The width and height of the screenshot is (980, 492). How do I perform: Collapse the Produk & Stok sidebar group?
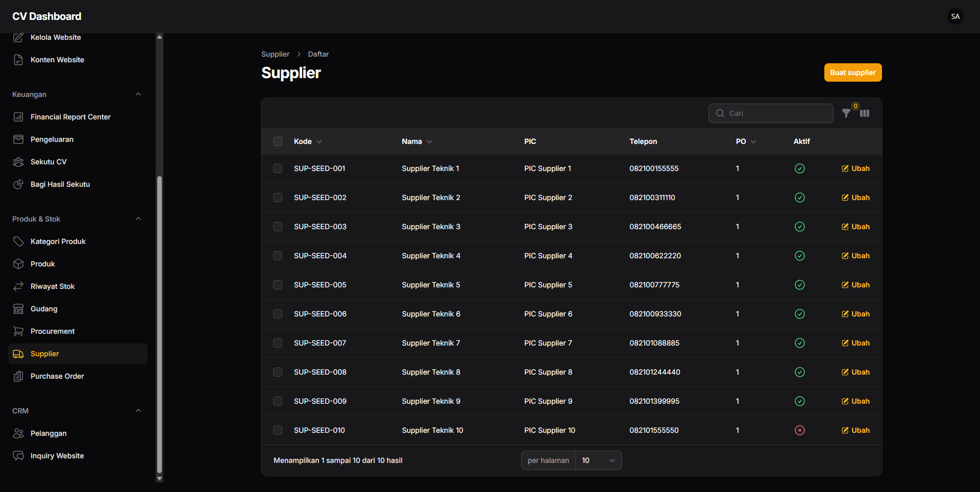pos(138,219)
